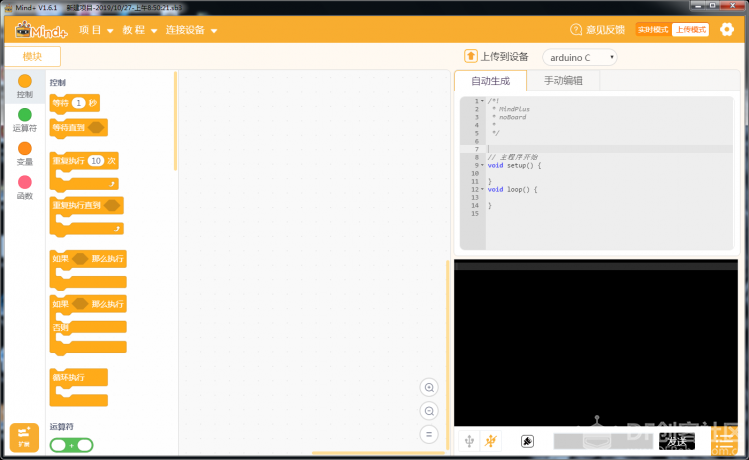Viewport: 749px width, 460px height.
Task: Select the orange 变量 category circle
Action: (25, 149)
